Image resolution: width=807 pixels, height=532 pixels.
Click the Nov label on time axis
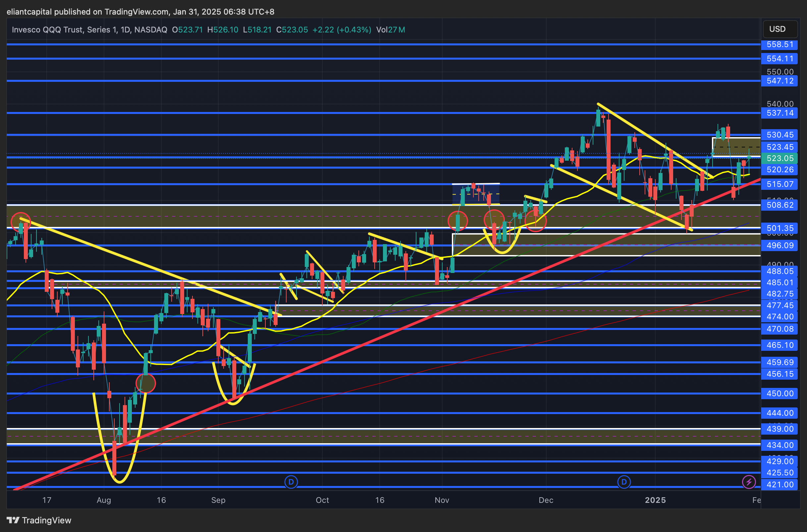(x=442, y=500)
